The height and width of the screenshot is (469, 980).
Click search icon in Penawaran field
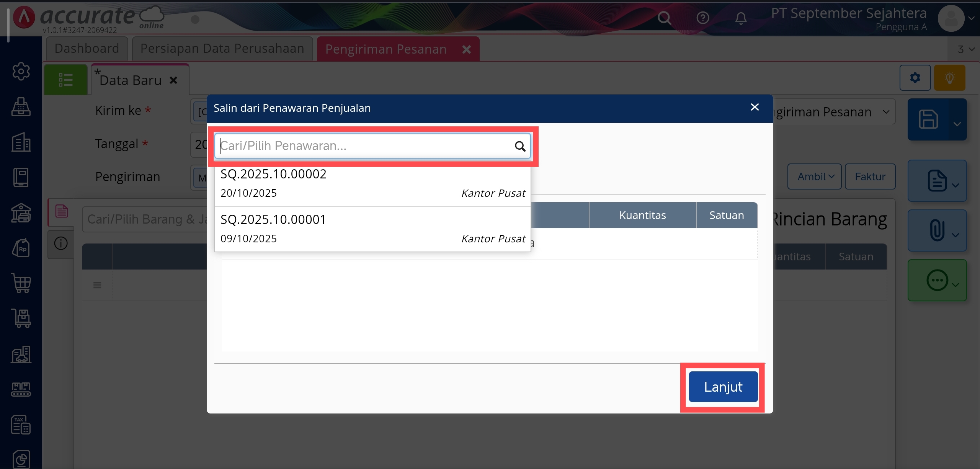(520, 146)
